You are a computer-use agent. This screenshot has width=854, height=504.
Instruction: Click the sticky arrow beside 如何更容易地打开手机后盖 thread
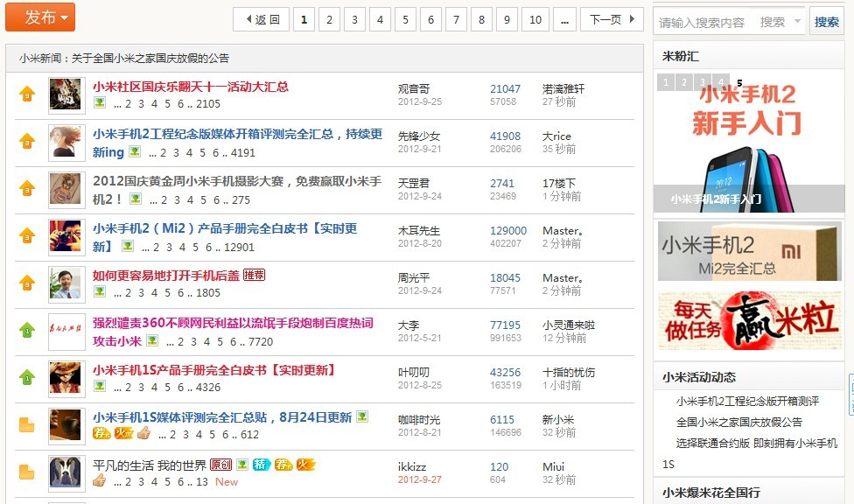(x=27, y=283)
